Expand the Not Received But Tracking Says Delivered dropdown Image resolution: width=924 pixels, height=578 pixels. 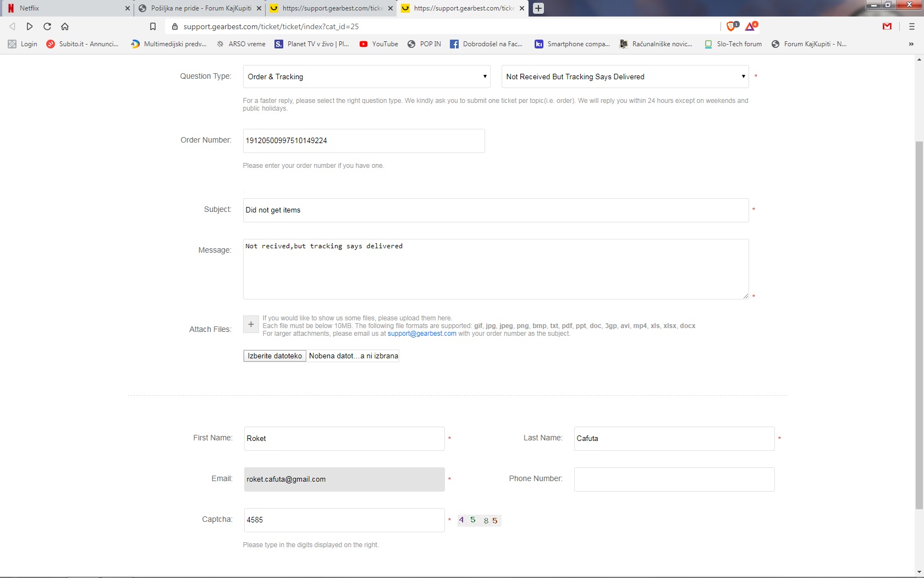(x=625, y=77)
